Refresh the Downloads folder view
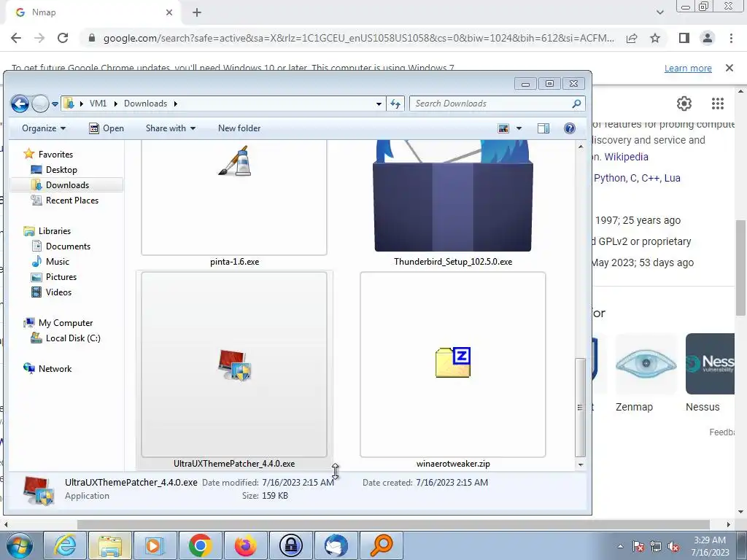Image resolution: width=747 pixels, height=560 pixels. (x=395, y=104)
